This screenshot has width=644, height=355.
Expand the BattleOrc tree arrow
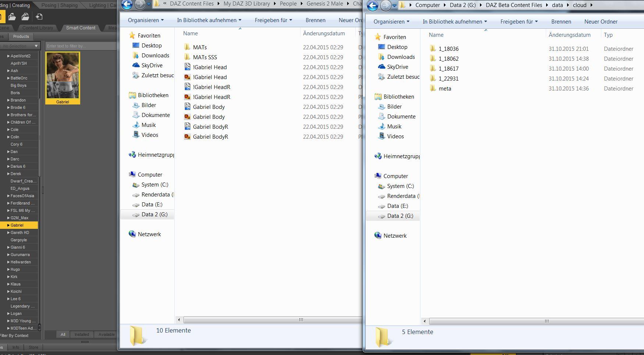coord(8,78)
